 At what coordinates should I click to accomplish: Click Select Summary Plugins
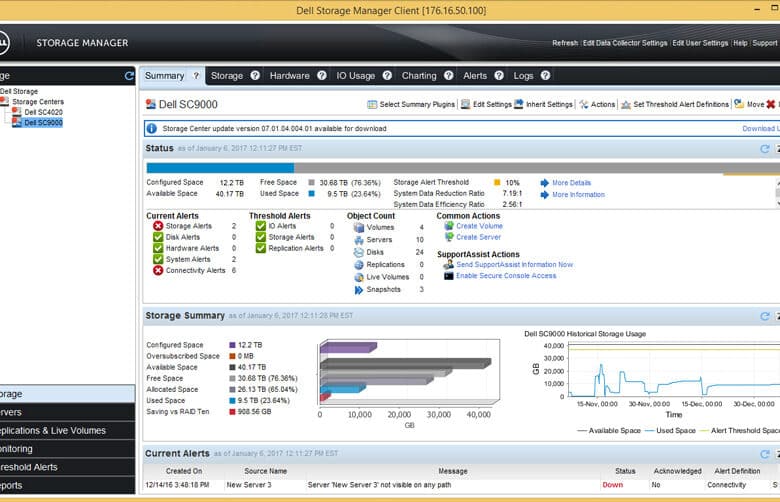tap(411, 104)
